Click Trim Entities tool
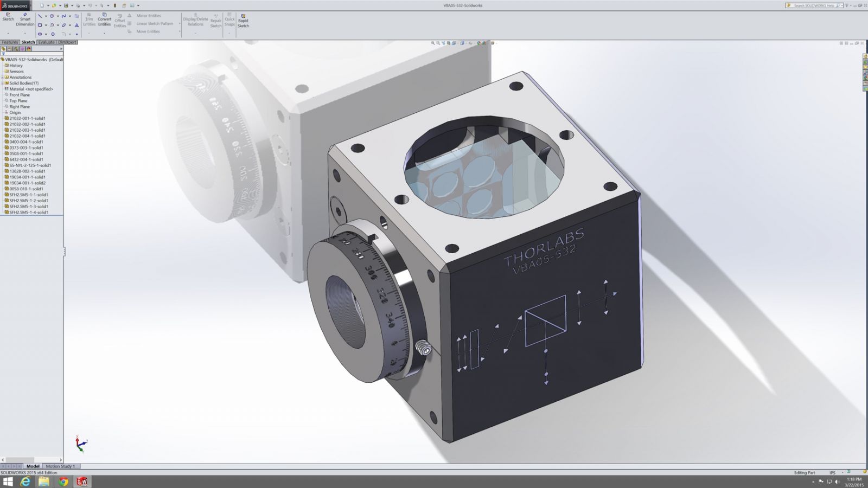 pyautogui.click(x=89, y=20)
